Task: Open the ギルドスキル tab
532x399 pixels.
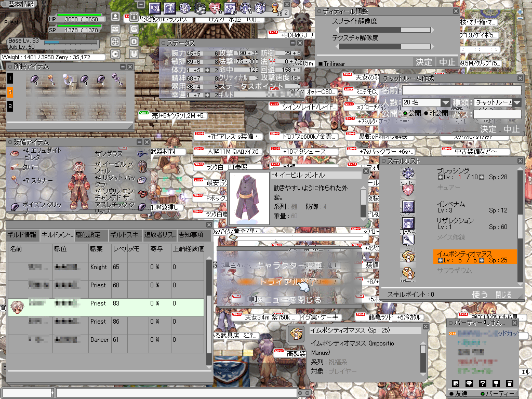Action: pos(125,235)
